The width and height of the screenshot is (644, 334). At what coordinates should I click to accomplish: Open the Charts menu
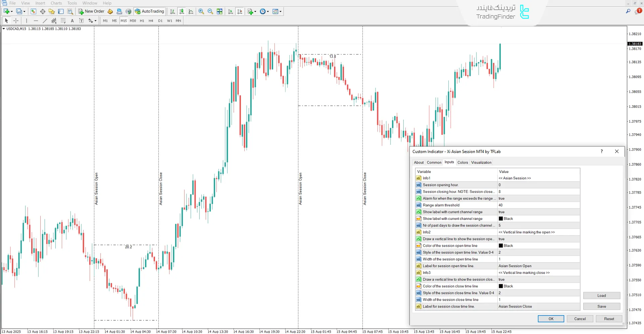(56, 3)
